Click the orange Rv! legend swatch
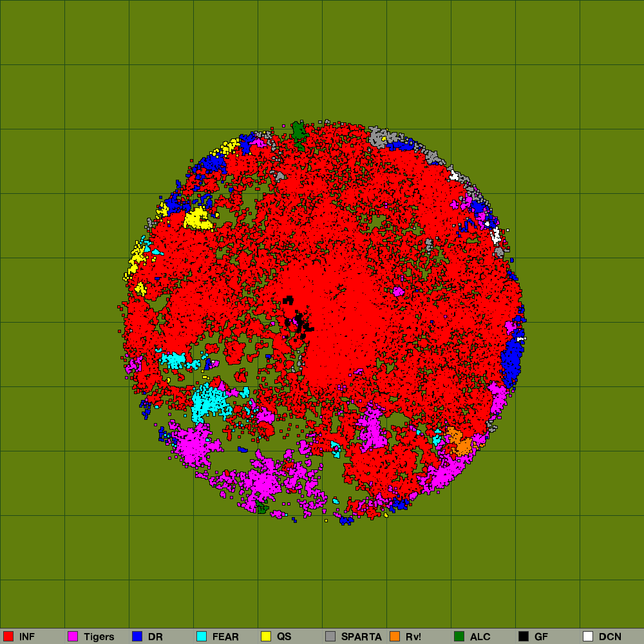Screen dimensions: 644x644 (395, 636)
